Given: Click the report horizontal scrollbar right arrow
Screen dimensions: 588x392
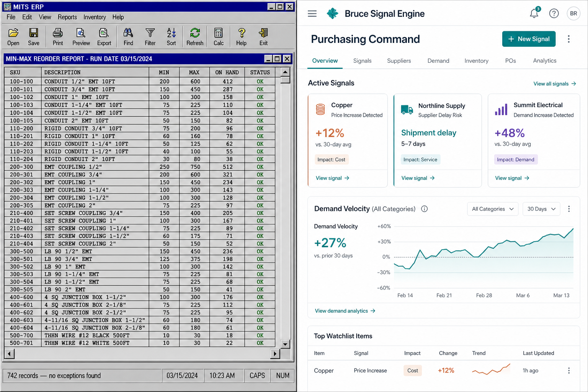Looking at the screenshot, I should tap(275, 354).
